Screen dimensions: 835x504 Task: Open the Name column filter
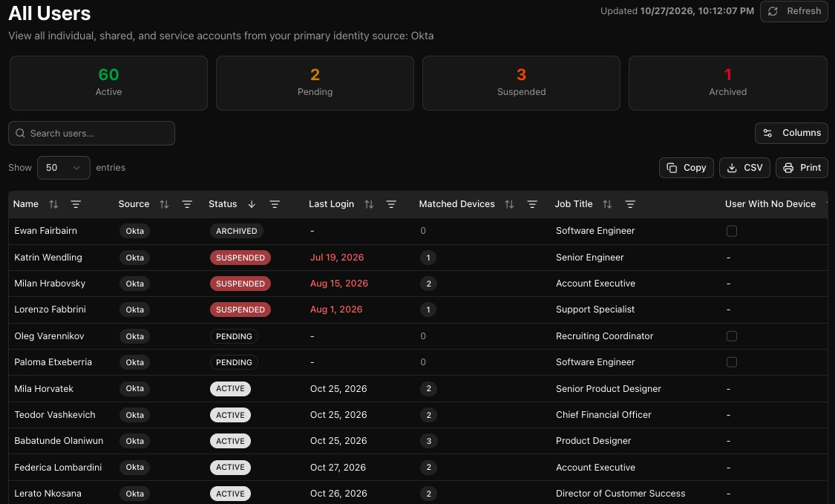[x=76, y=204]
